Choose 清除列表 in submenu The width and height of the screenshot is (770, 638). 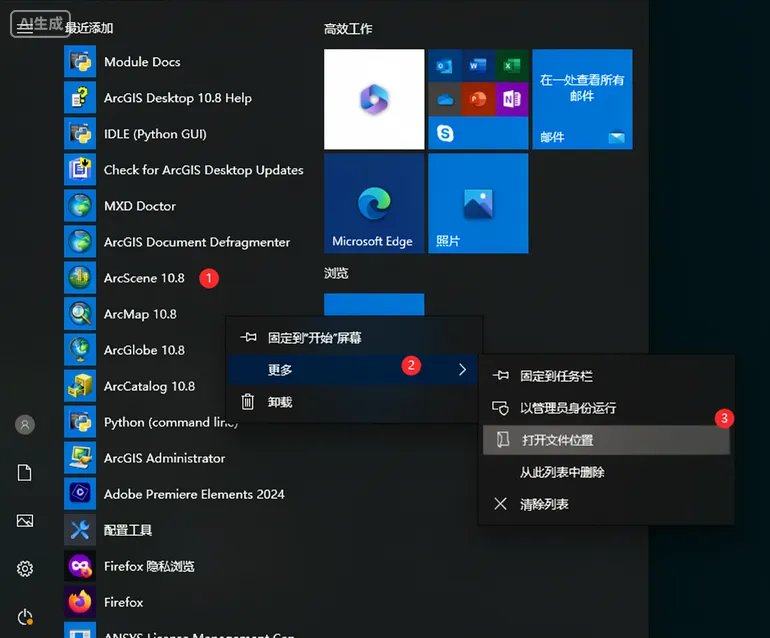606,504
